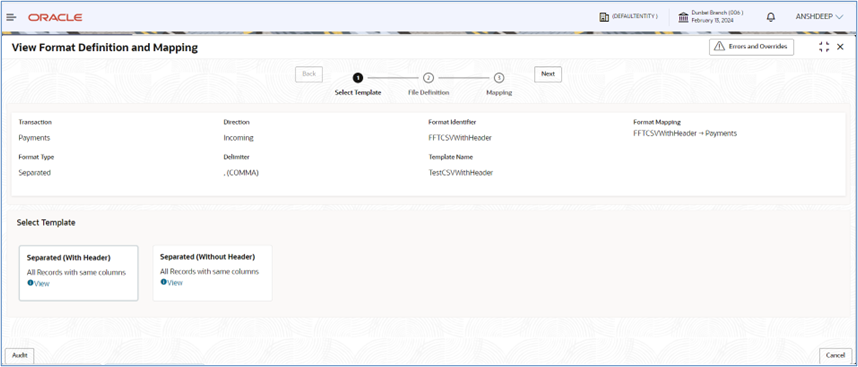
Task: Open the hamburger navigation menu
Action: 11,18
